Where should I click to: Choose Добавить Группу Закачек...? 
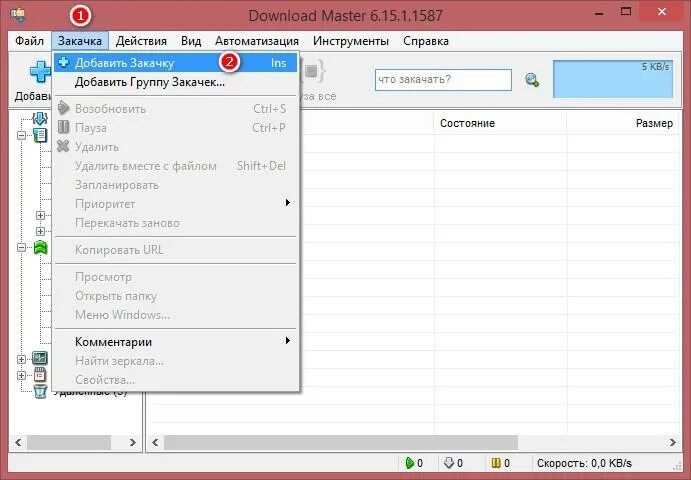tap(175, 82)
